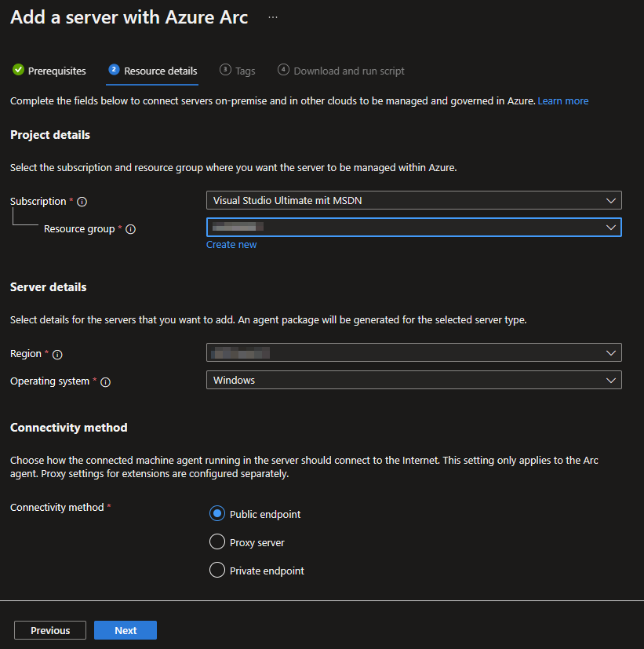Viewport: 644px width, 649px height.
Task: Click the Subscription info icon
Action: 82,202
